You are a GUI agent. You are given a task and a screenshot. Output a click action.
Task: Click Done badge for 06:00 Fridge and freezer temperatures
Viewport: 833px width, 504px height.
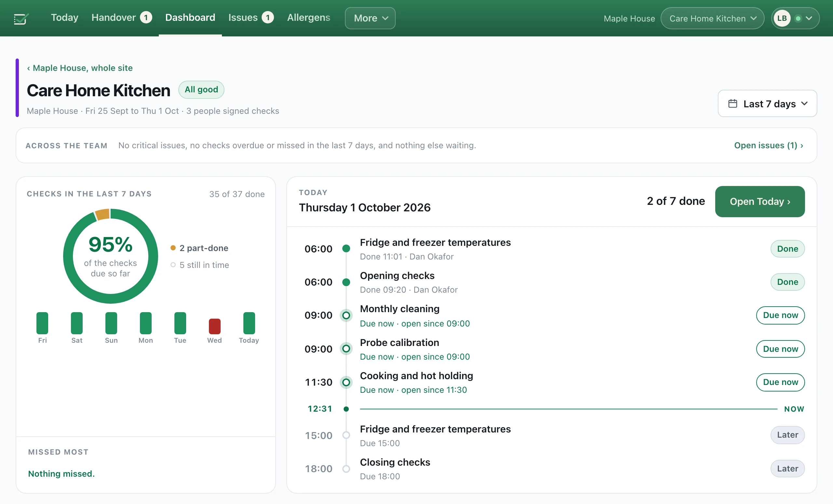(787, 249)
